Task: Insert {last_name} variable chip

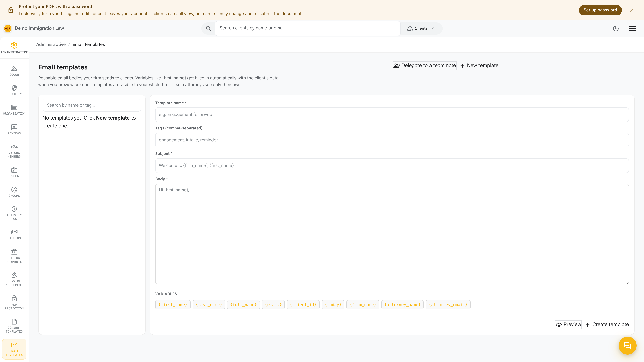Action: pos(209,305)
